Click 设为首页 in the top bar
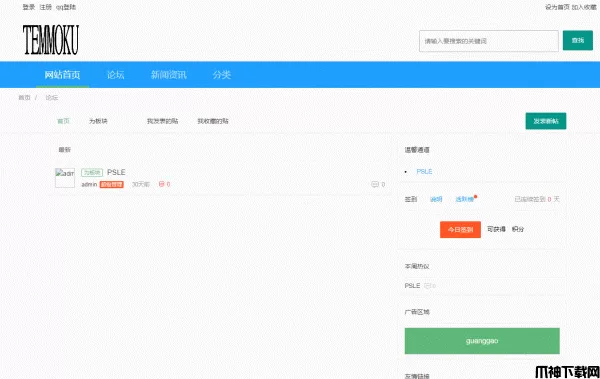The width and height of the screenshot is (600, 379). tap(557, 7)
